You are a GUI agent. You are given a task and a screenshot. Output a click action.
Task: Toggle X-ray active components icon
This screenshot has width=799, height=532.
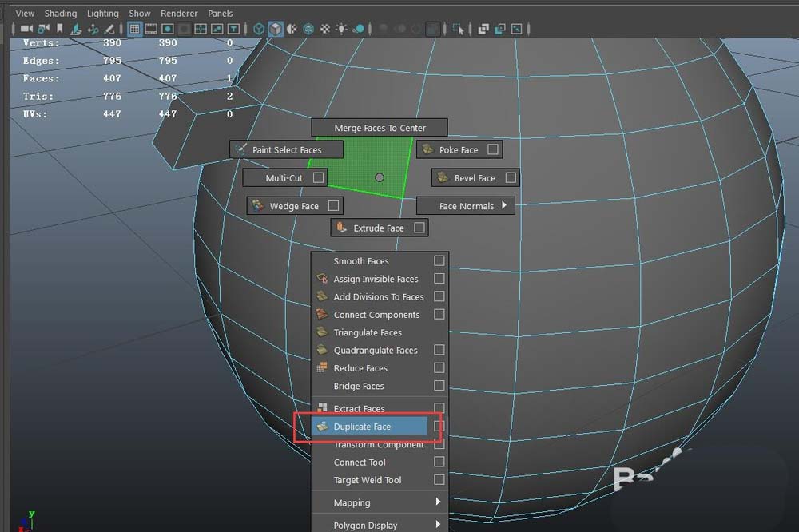(500, 29)
